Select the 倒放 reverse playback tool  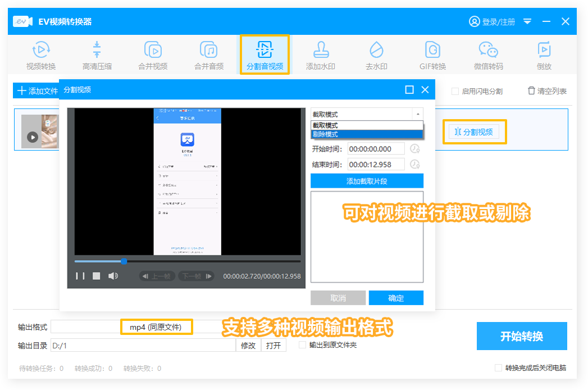(x=544, y=56)
